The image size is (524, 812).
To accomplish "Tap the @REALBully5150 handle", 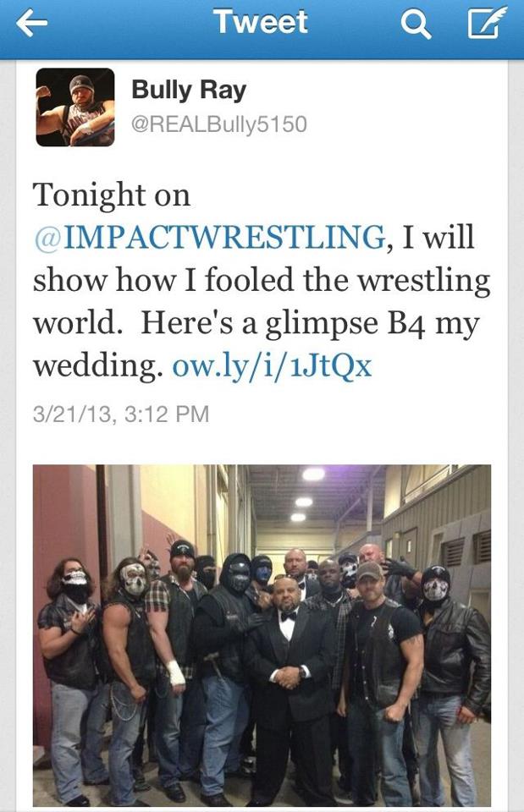I will [219, 124].
